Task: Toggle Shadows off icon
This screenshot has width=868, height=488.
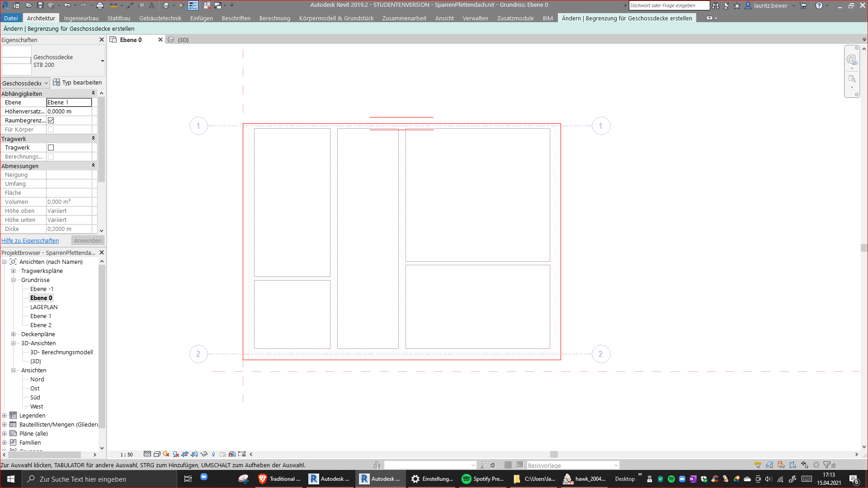Action: (x=176, y=454)
